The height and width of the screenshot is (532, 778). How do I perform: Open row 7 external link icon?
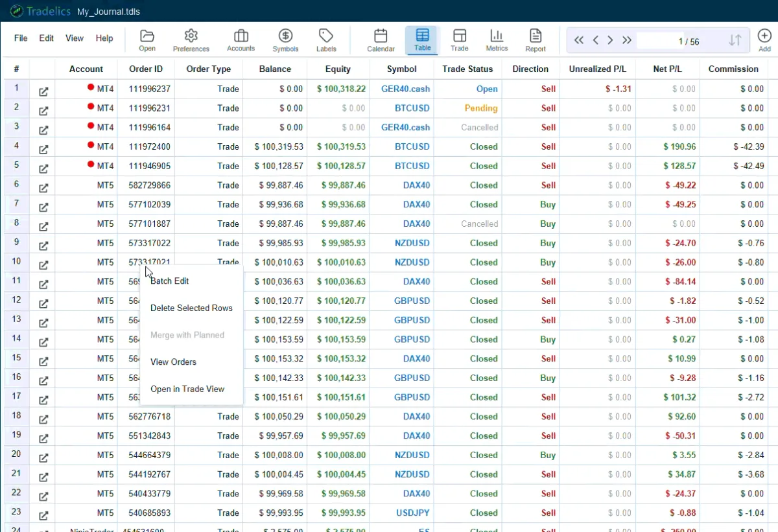pyautogui.click(x=43, y=207)
